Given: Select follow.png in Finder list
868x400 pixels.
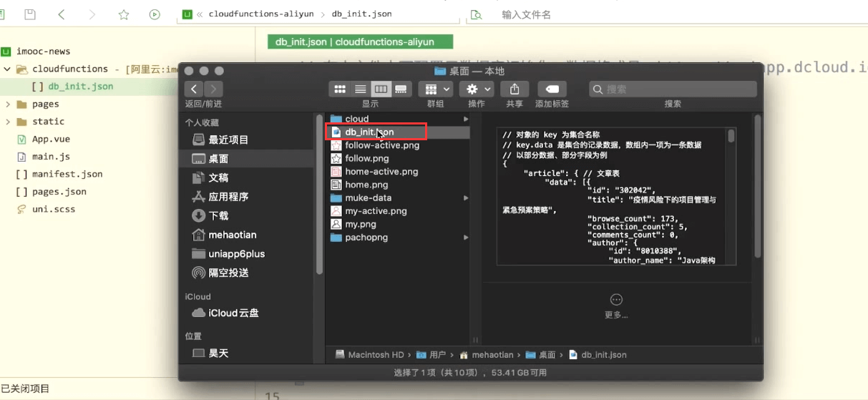Looking at the screenshot, I should pos(367,158).
